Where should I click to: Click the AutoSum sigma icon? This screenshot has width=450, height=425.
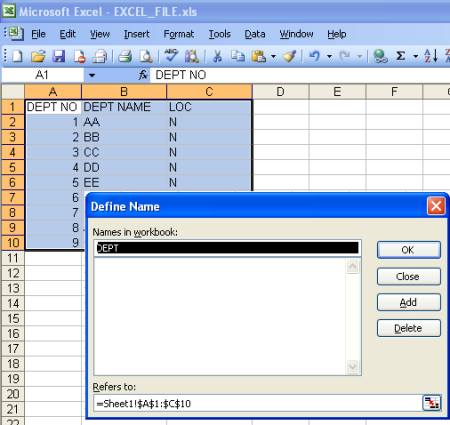point(401,56)
